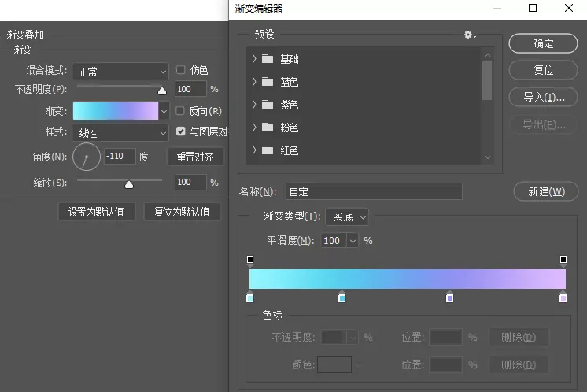The image size is (587, 392).
Task: Select the leftmost cyan color stop
Action: pos(250,297)
